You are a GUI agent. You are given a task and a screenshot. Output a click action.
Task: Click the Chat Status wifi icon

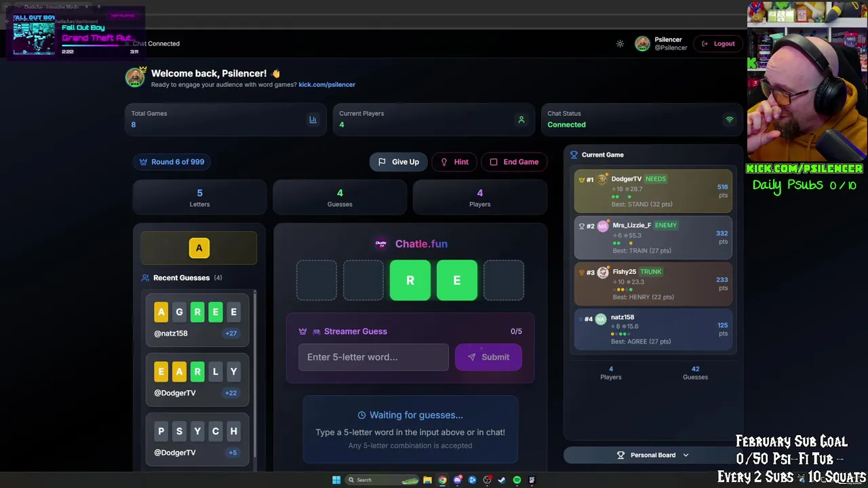[x=730, y=120]
